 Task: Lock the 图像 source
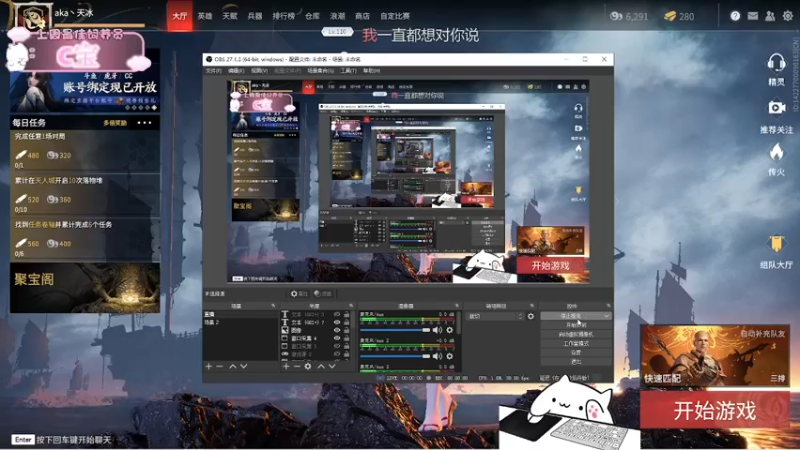[347, 330]
